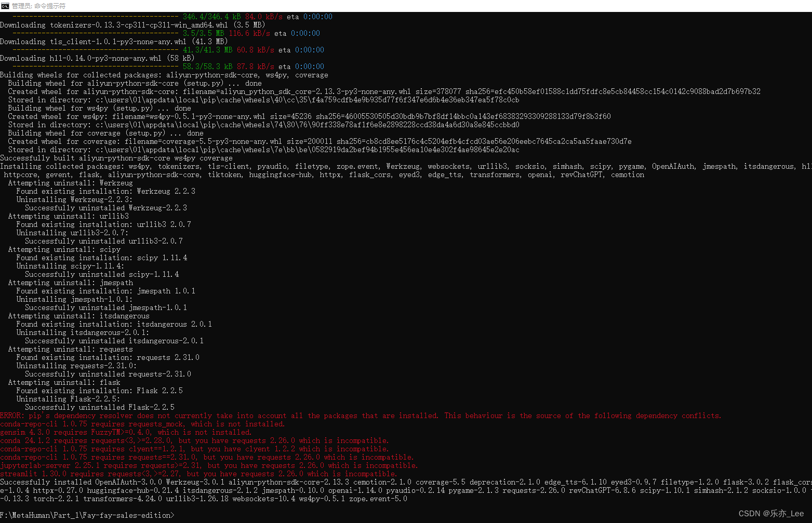This screenshot has width=812, height=523.
Task: Click 'Attempting uninstall: Werkzeug' line
Action: coord(71,183)
